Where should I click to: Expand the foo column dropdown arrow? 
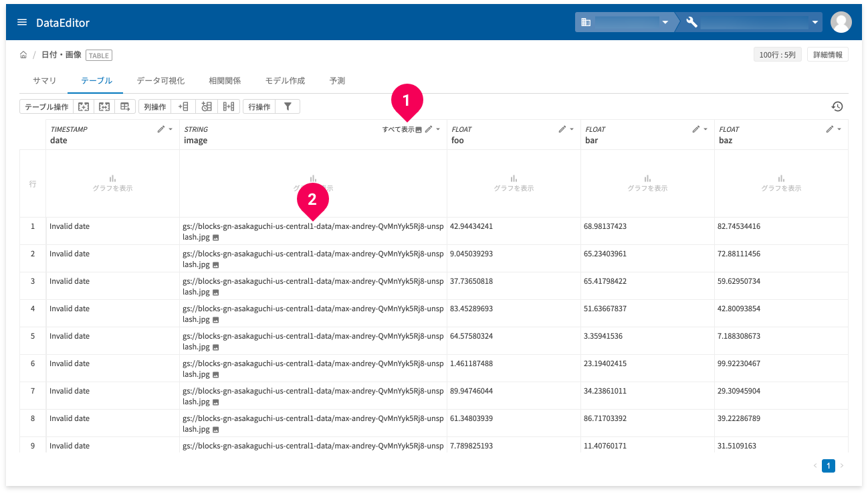click(x=572, y=129)
